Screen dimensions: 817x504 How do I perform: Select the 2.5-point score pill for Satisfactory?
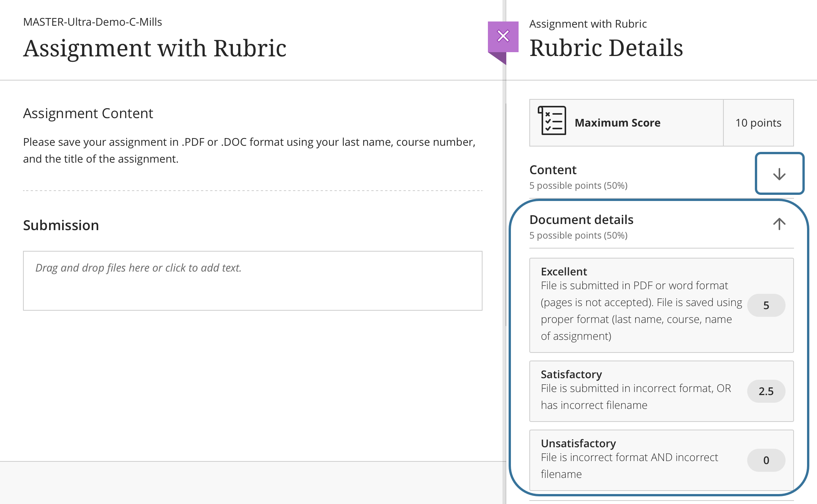click(x=766, y=391)
